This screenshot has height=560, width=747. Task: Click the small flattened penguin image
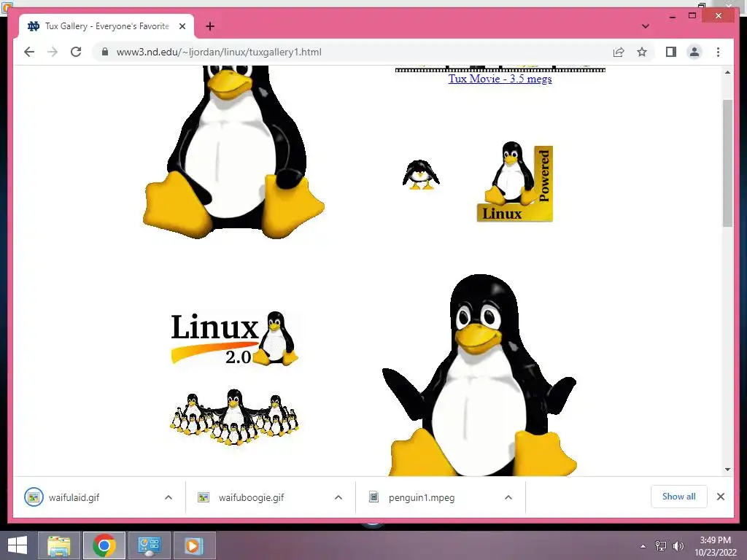pyautogui.click(x=421, y=175)
